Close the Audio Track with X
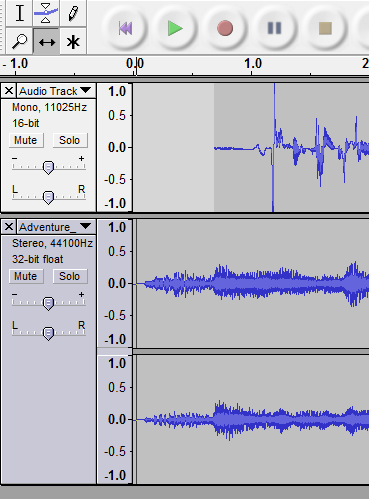This screenshot has width=369, height=499. click(9, 91)
